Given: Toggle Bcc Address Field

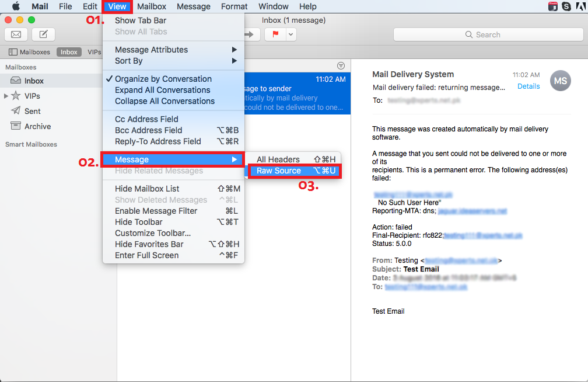Looking at the screenshot, I should (173, 130).
